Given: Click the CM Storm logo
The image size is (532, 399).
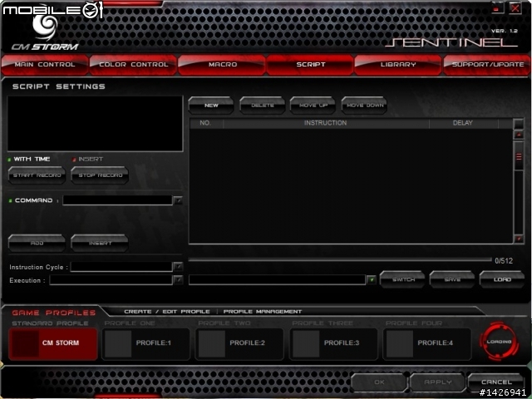Looking at the screenshot, I should click(45, 33).
